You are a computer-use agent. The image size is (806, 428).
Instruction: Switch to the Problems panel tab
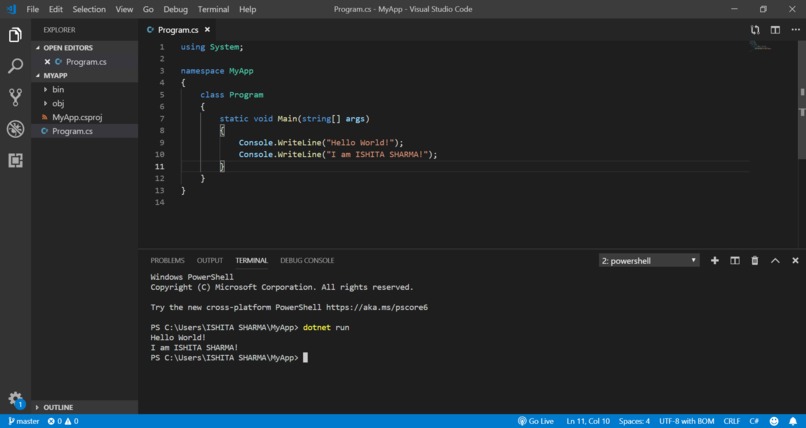pyautogui.click(x=168, y=260)
